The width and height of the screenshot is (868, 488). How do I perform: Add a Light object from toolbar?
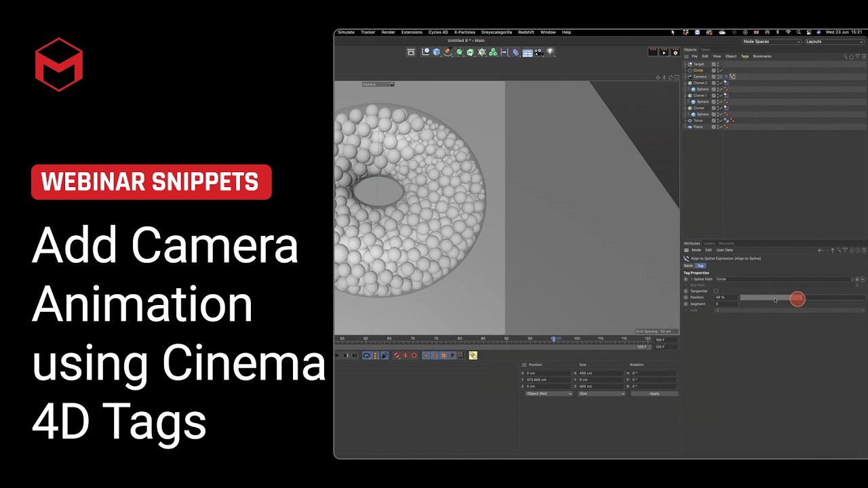click(x=551, y=52)
